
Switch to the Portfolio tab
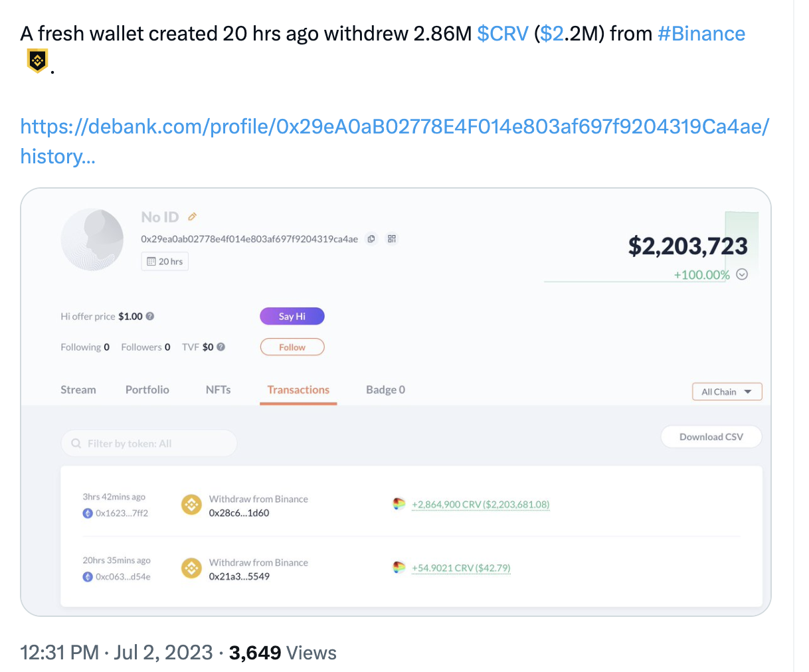coord(147,390)
